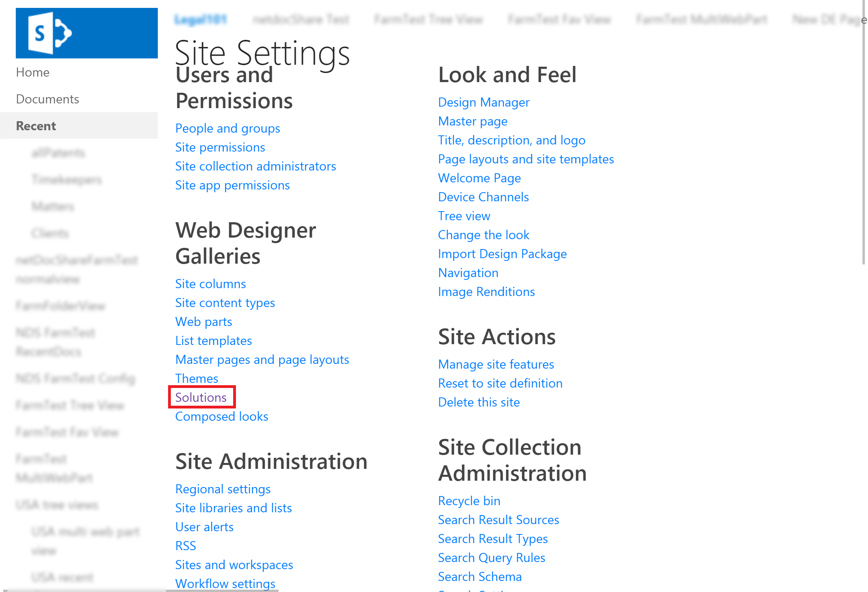Image resolution: width=868 pixels, height=592 pixels.
Task: Open Regional settings link
Action: tap(223, 489)
